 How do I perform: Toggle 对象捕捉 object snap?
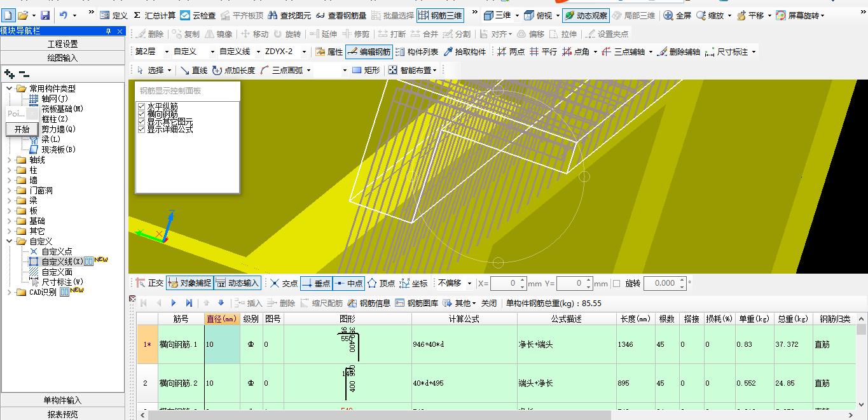pos(189,283)
